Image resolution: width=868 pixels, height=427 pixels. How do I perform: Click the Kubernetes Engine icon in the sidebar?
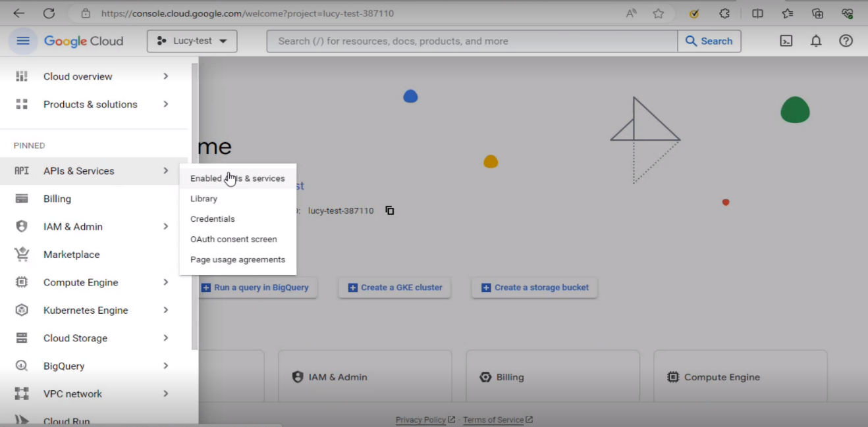click(x=22, y=310)
